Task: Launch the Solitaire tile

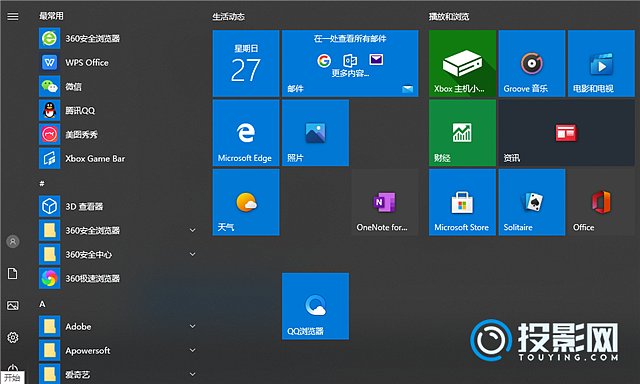Action: coord(532,202)
